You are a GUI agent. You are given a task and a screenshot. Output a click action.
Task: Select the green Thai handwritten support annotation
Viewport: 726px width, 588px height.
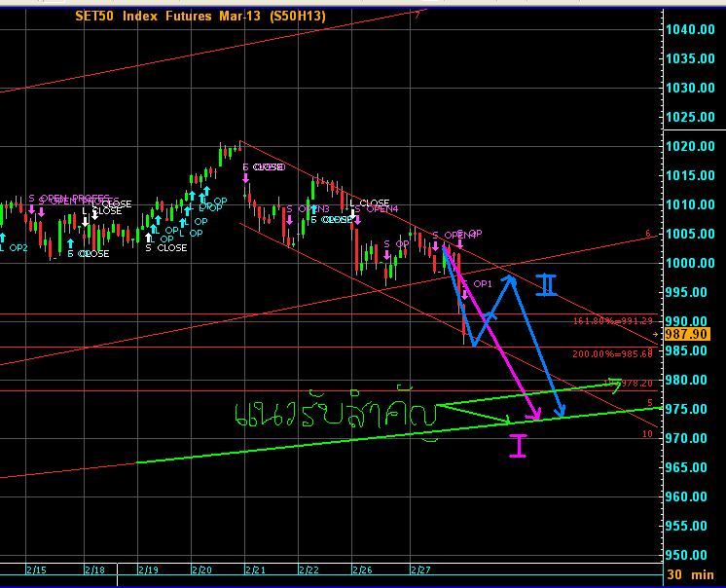[336, 414]
